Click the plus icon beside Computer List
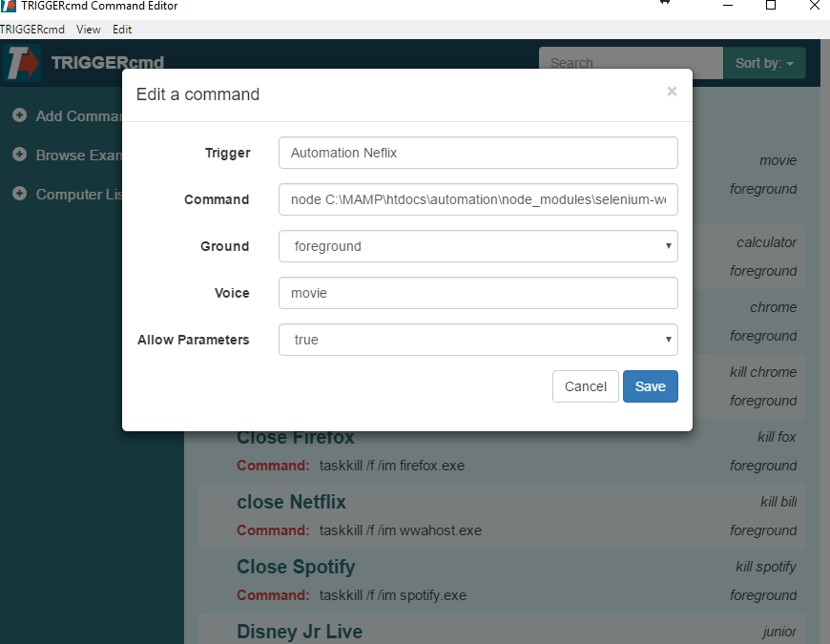The image size is (830, 644). [x=20, y=194]
